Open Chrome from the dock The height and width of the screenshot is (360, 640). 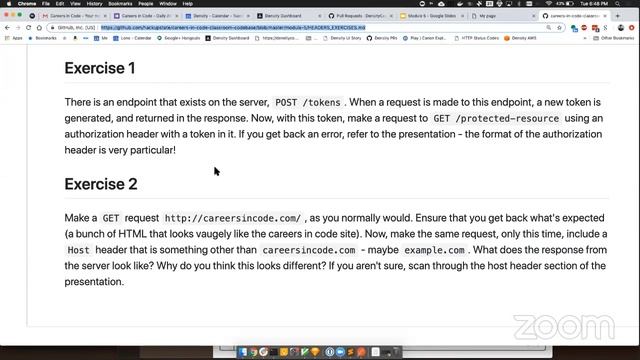point(253,352)
